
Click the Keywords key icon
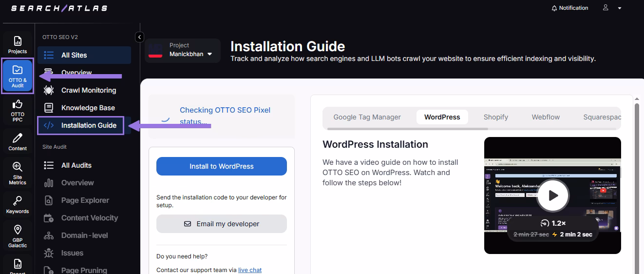(x=18, y=201)
